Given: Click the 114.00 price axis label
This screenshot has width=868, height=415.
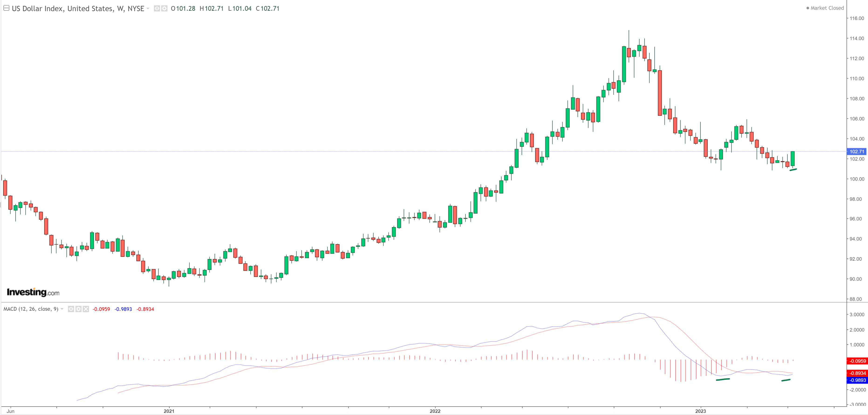Looking at the screenshot, I should pyautogui.click(x=857, y=38).
